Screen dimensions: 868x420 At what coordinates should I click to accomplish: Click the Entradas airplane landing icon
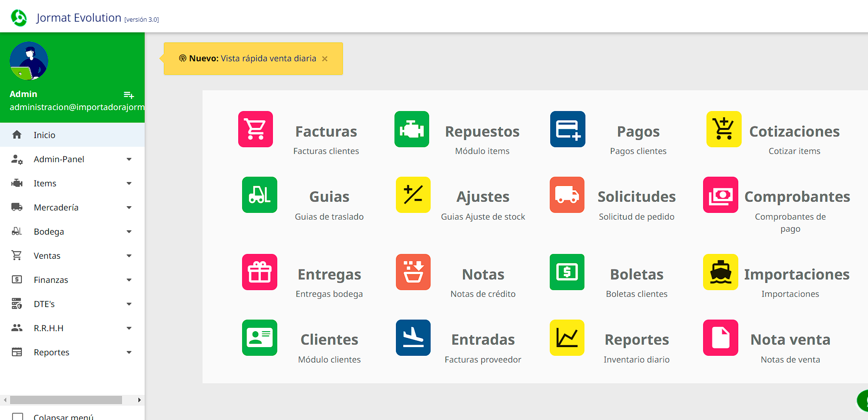413,337
